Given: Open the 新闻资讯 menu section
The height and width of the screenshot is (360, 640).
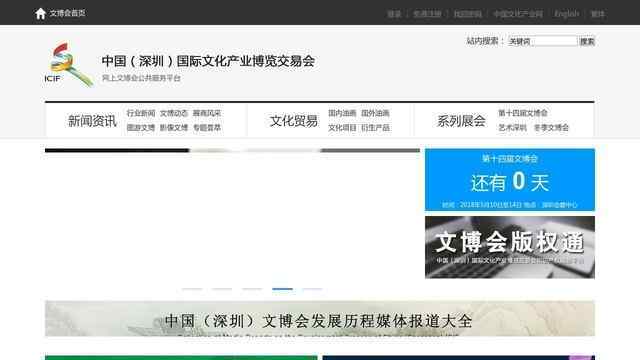Looking at the screenshot, I should tap(92, 121).
